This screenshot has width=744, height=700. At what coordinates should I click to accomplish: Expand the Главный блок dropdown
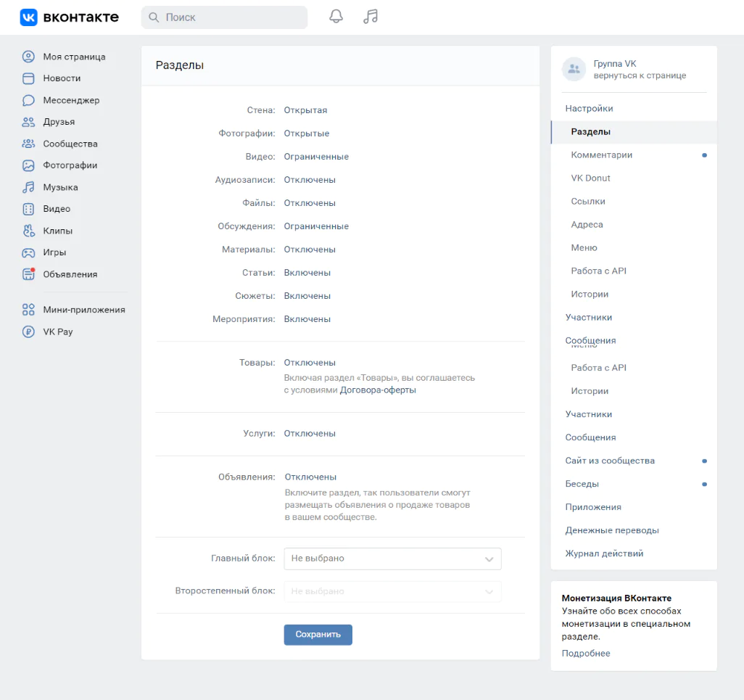[x=392, y=559]
